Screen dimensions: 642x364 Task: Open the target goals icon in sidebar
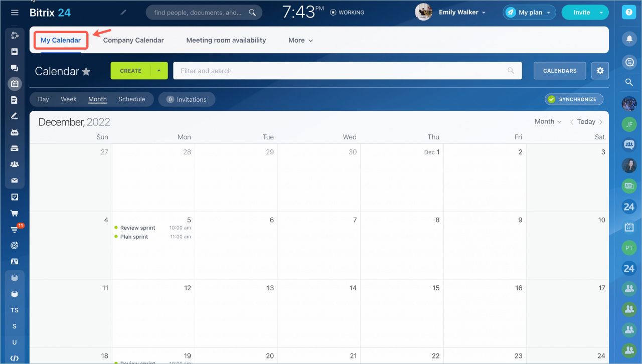click(x=15, y=245)
